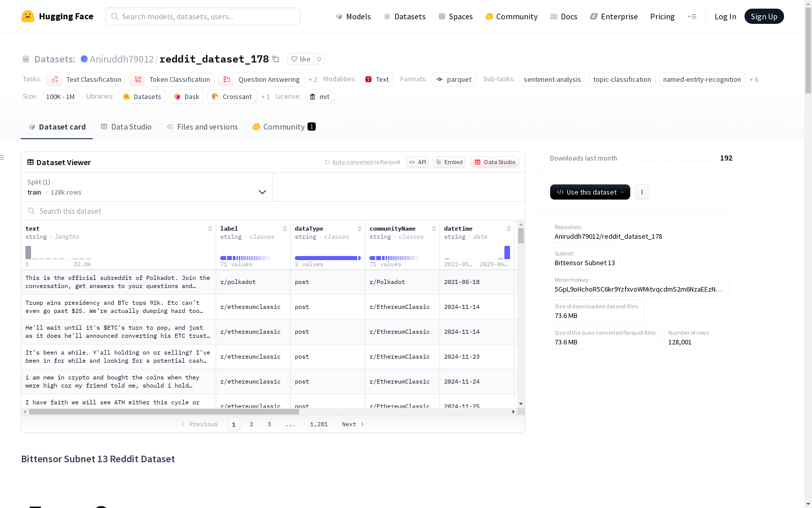812x508 pixels.
Task: Open the Community tab
Action: click(x=284, y=126)
